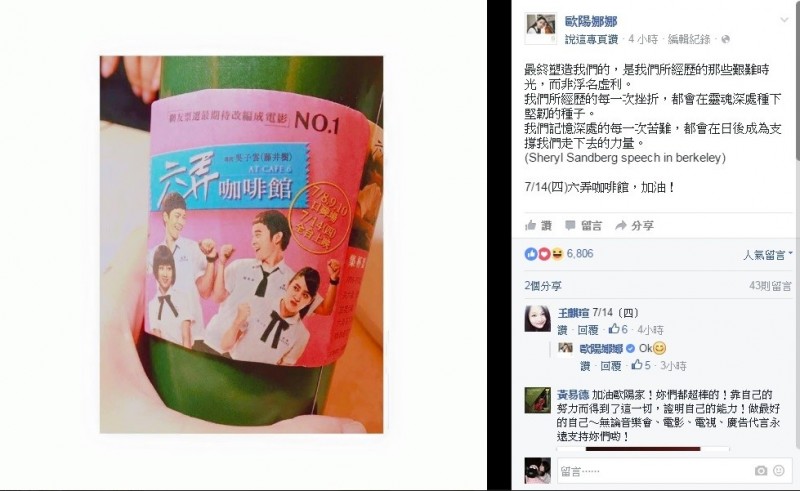Open 歐陽娜娜 page profile picture

click(540, 30)
